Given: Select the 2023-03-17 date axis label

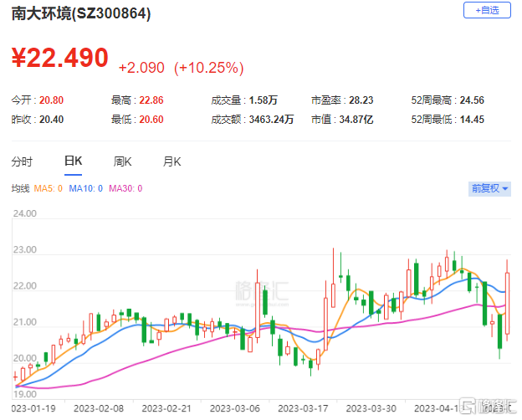Looking at the screenshot, I should 303,408.
